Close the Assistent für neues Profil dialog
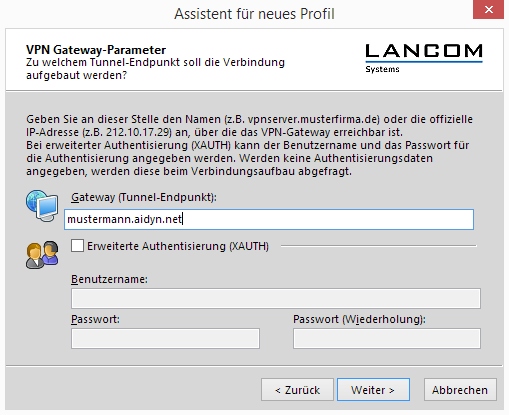Viewport: 509px width, 415px height. pyautogui.click(x=488, y=9)
